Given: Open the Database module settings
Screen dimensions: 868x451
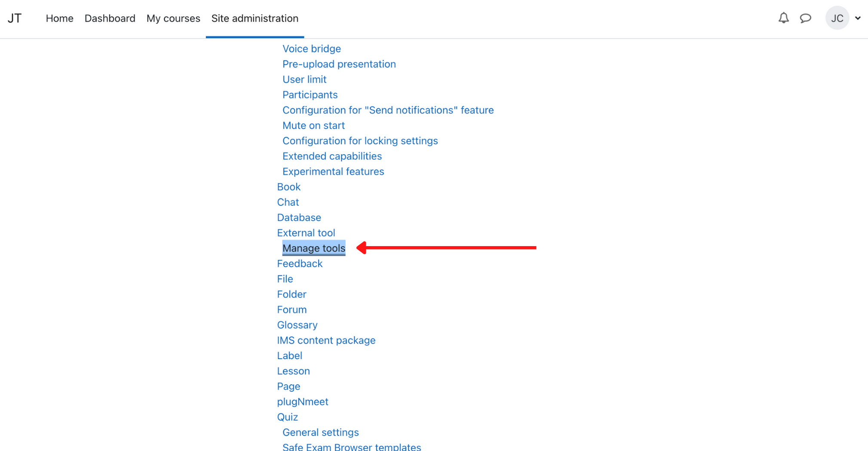Looking at the screenshot, I should [x=299, y=217].
